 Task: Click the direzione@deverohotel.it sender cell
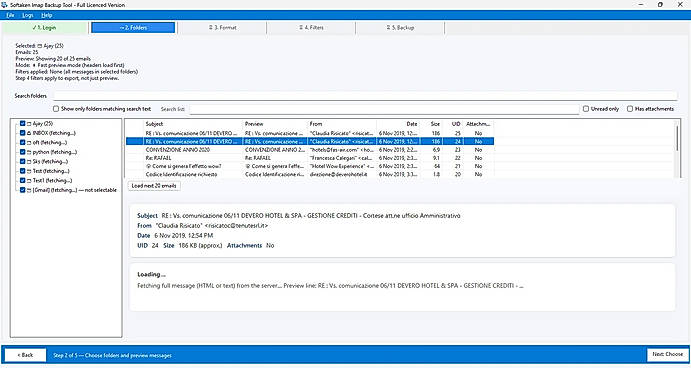click(x=342, y=175)
